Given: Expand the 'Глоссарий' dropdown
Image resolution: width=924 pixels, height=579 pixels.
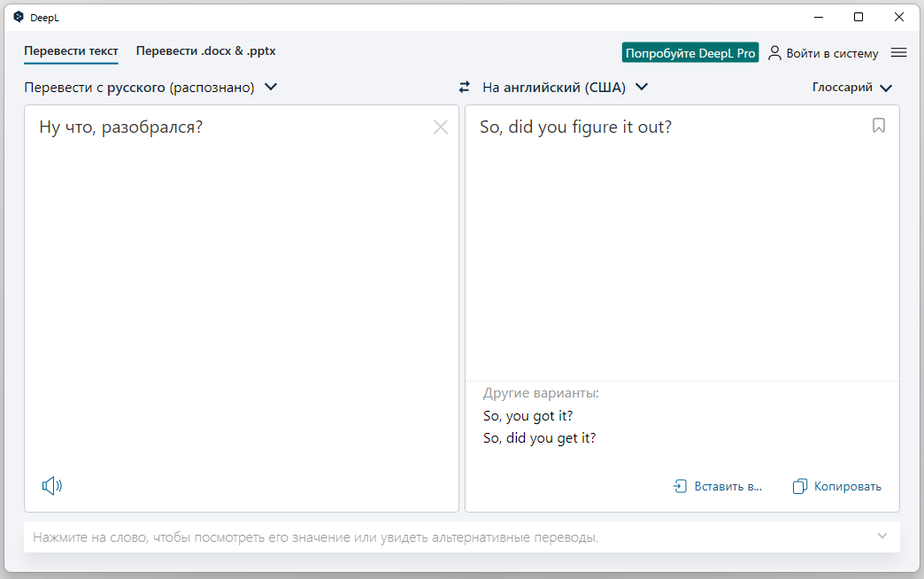Looking at the screenshot, I should click(852, 88).
